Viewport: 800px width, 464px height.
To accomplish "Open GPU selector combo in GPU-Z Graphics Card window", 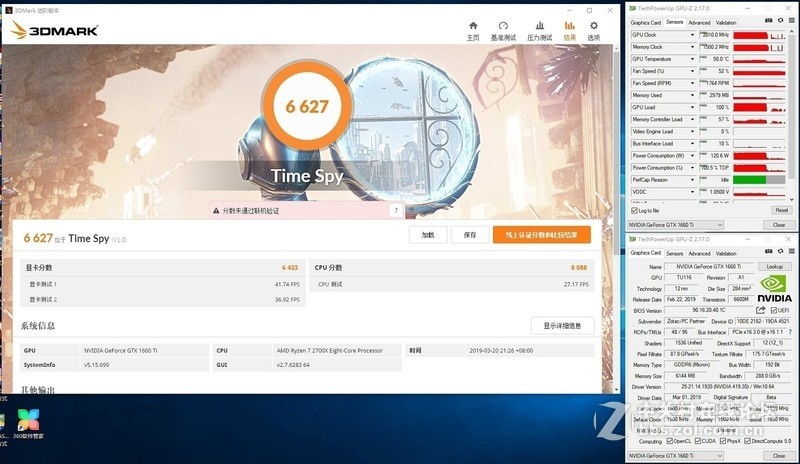I will pos(676,455).
